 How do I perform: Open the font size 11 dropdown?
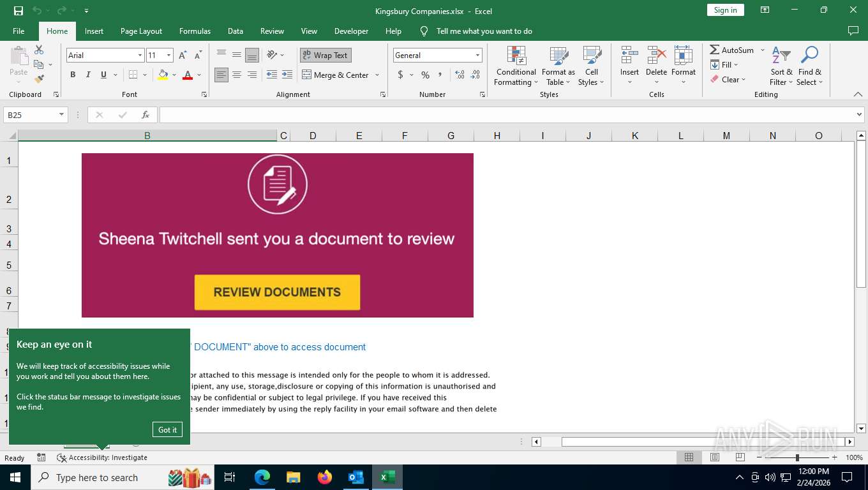coord(168,56)
